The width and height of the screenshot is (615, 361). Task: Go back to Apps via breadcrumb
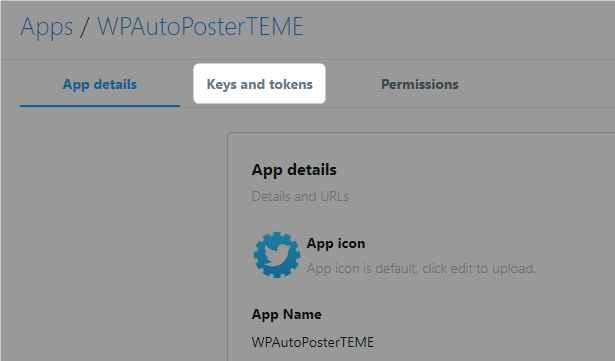(x=47, y=27)
